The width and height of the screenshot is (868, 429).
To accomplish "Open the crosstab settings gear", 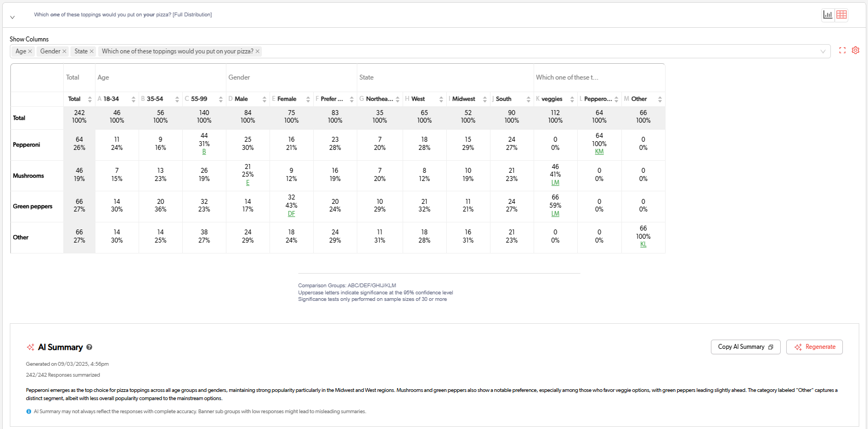I will pyautogui.click(x=855, y=50).
